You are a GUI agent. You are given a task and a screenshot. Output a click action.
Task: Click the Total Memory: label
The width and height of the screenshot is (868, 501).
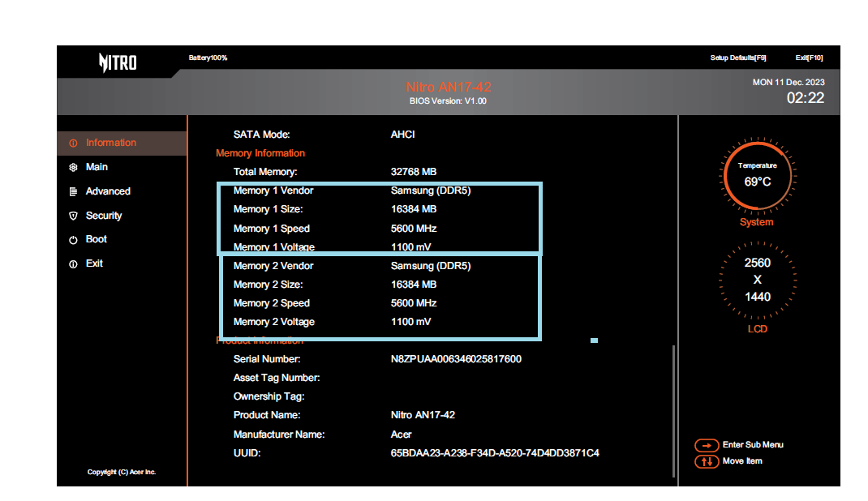tap(265, 172)
